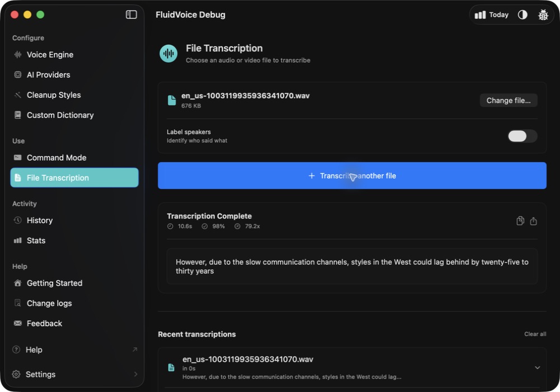Image resolution: width=560 pixels, height=392 pixels.
Task: Click the Transcription Complete heading
Action: point(209,216)
